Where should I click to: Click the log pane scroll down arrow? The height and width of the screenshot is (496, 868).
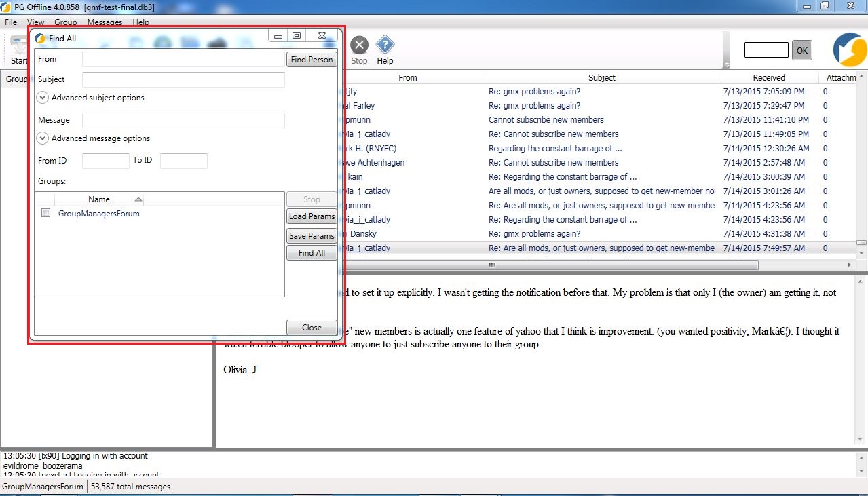click(861, 472)
